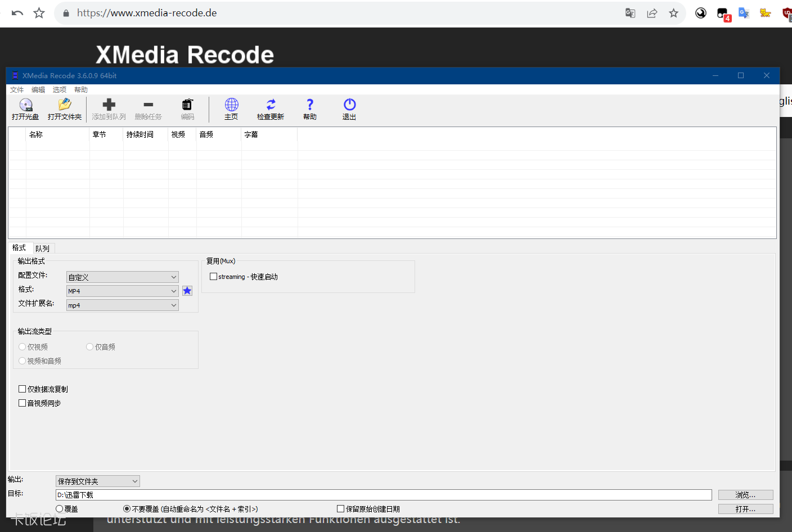Click the yellow extension icon in browser toolbar
The image size is (792, 532).
(x=765, y=13)
